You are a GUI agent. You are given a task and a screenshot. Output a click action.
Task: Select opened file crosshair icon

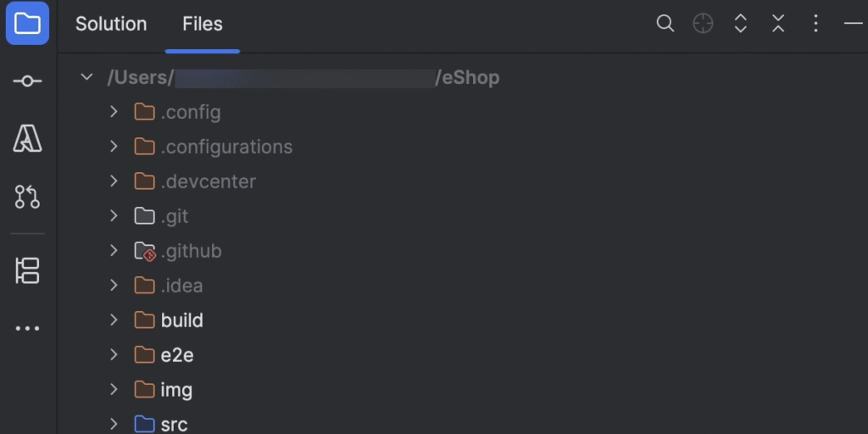click(x=703, y=24)
